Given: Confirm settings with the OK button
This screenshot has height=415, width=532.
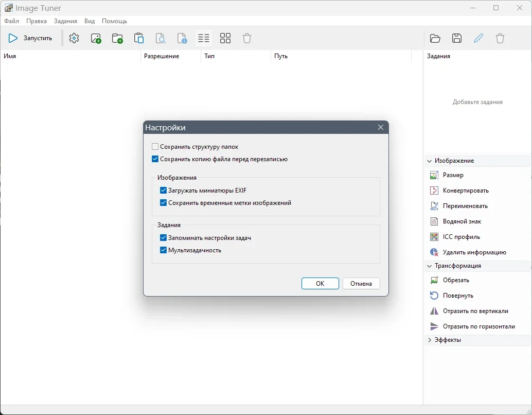Looking at the screenshot, I should 320,284.
